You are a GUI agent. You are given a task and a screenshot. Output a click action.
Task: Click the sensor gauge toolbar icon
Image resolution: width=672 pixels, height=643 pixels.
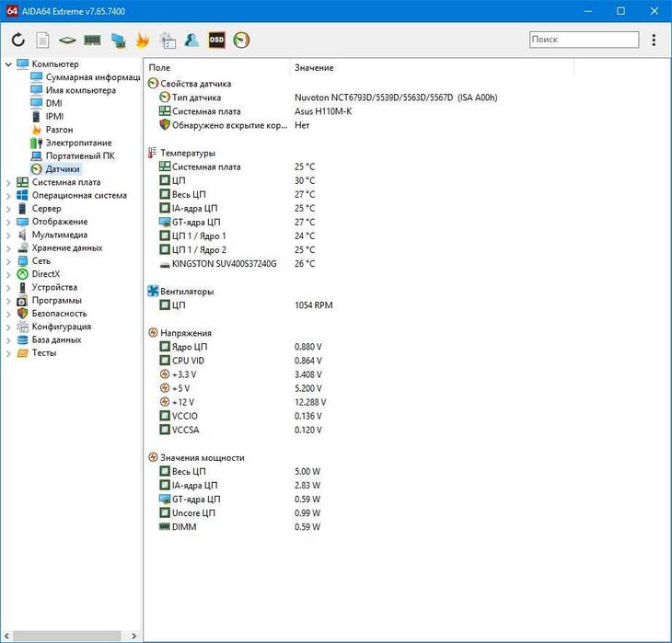241,40
